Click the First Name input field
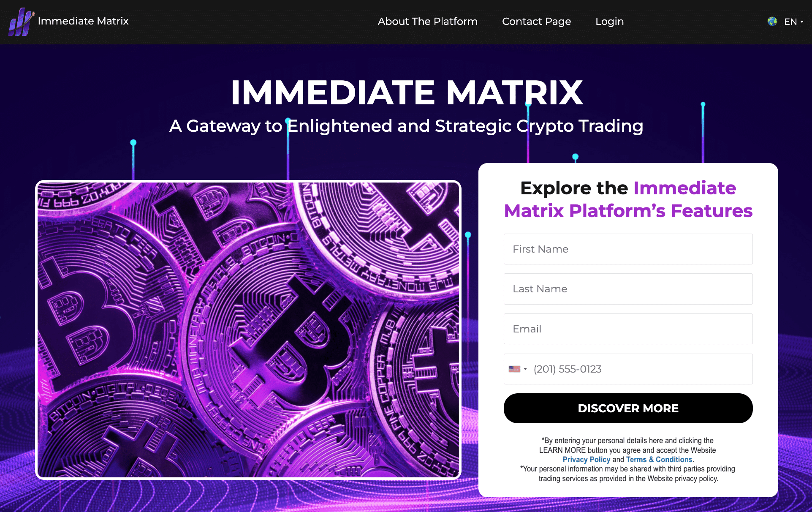The image size is (812, 512). (x=628, y=249)
